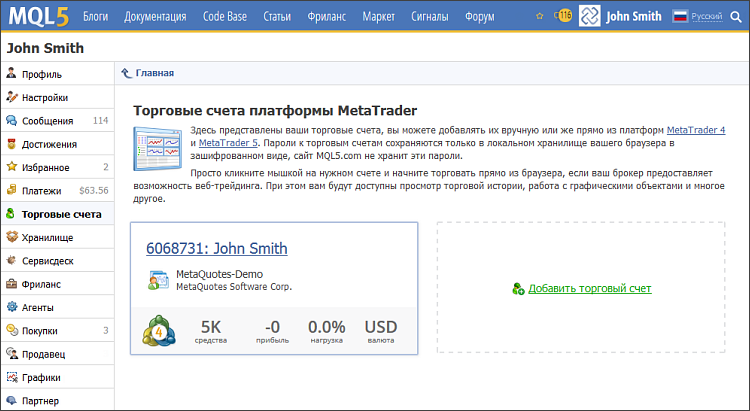750x411 pixels.
Task: Click the Торговые счета green icon
Action: click(x=11, y=213)
